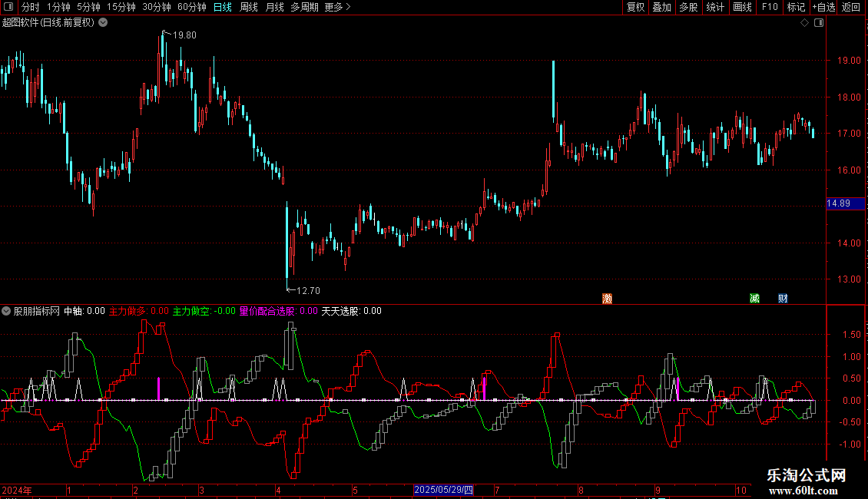Click the 中轴: 0.00 value label
Viewport: 868px width, 499px height.
(84, 311)
